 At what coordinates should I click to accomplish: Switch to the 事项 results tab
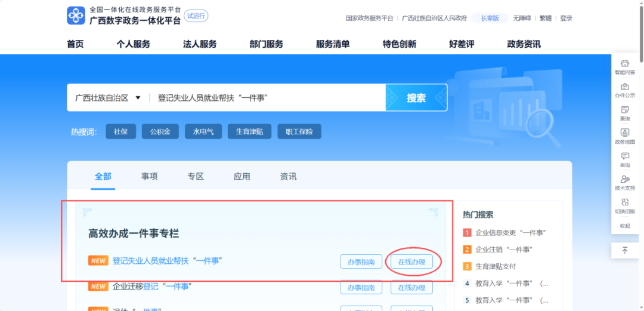click(149, 177)
